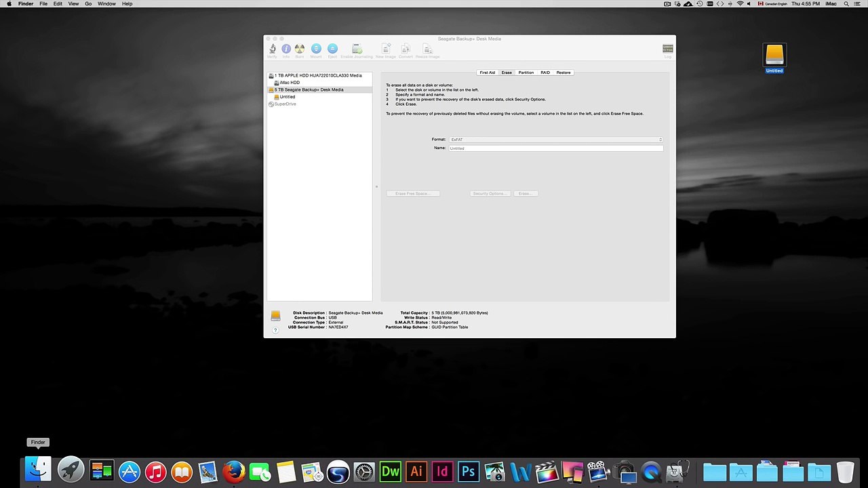Open iBooks in the Dock

pyautogui.click(x=182, y=471)
